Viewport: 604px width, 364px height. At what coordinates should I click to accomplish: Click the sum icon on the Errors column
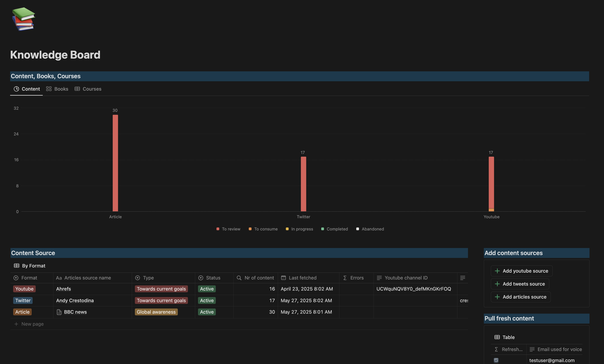pos(345,278)
